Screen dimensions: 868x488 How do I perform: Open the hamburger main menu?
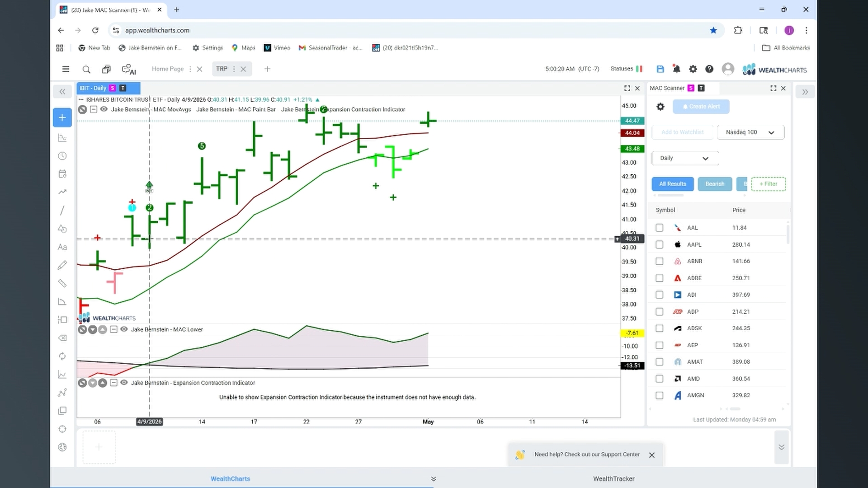coord(66,69)
